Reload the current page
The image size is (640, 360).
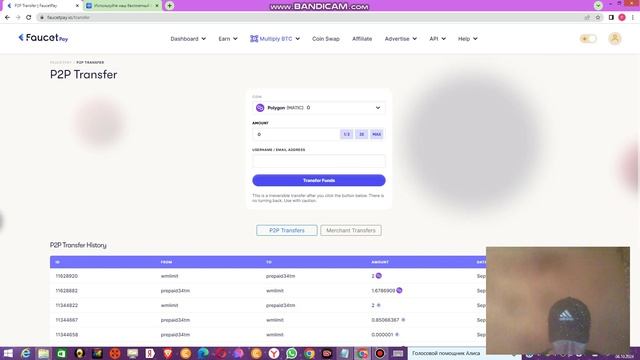click(x=29, y=18)
